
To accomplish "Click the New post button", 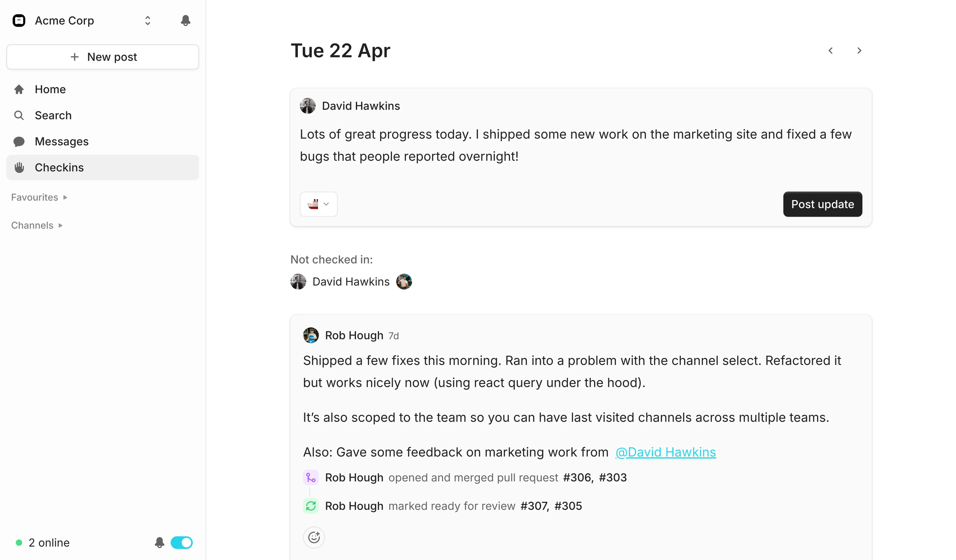I will 102,57.
